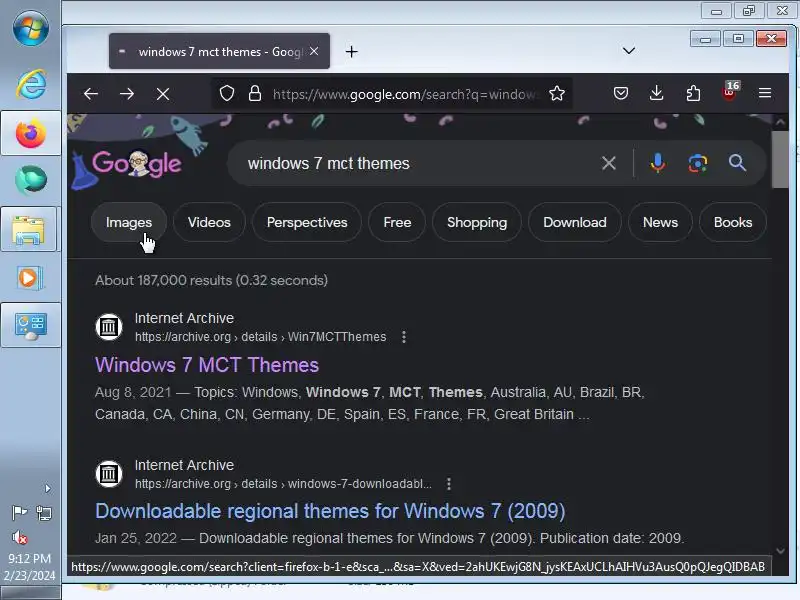Click the second Internet Archive favicon
Screen dimensions: 800x600
[109, 473]
